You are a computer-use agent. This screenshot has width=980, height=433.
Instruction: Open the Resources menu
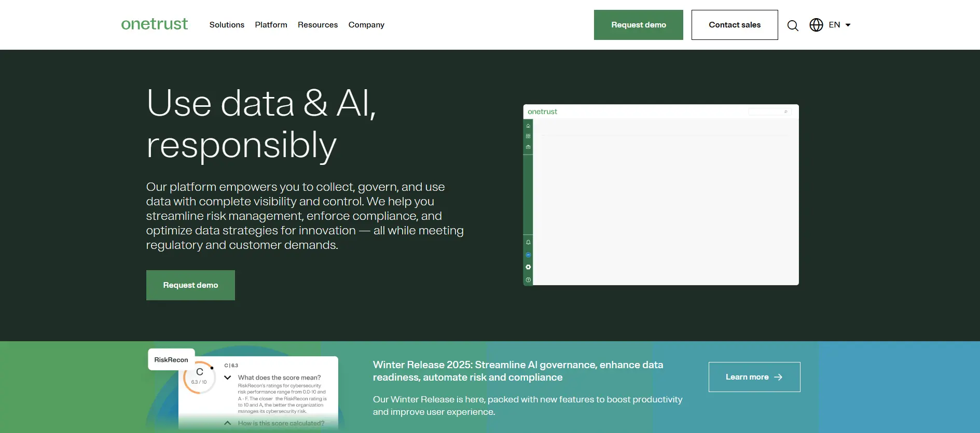pyautogui.click(x=318, y=25)
